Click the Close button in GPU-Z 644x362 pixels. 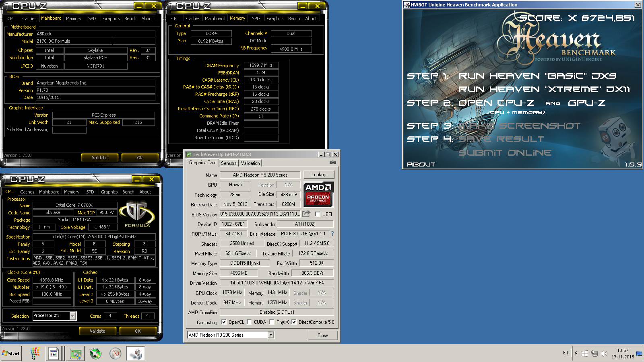[x=323, y=335]
